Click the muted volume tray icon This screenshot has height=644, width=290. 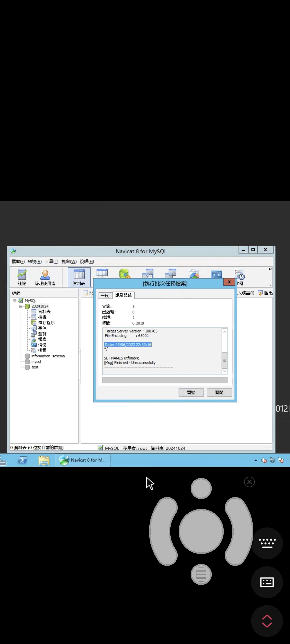[264, 460]
